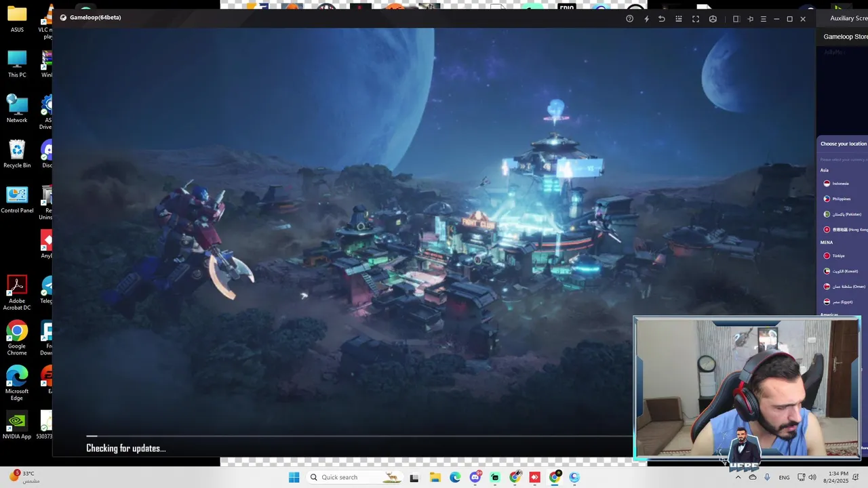Open Gameloop help question-mark icon
Image resolution: width=868 pixels, height=488 pixels.
pos(629,19)
